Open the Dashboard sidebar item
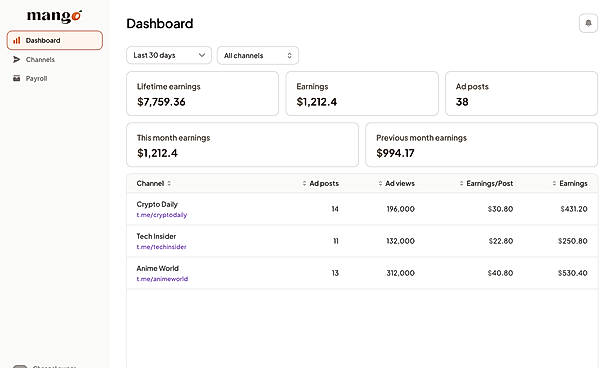The height and width of the screenshot is (368, 615). click(x=55, y=40)
